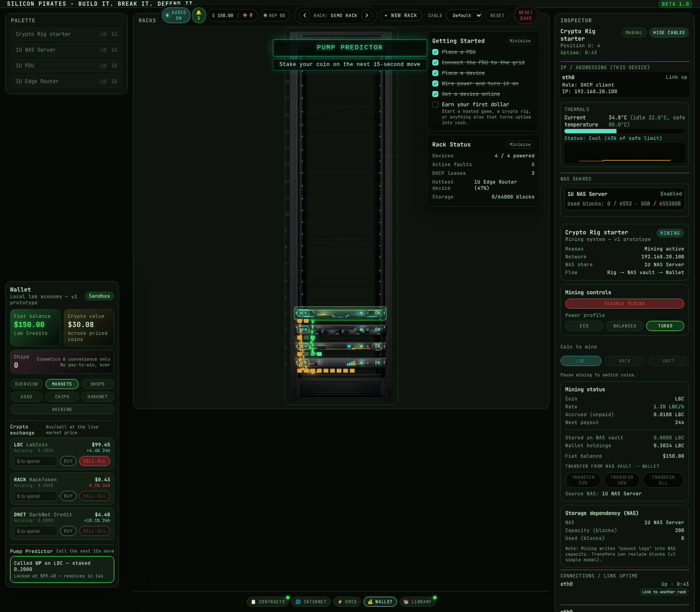Screen dimensions: 700x612
Task: Click the REP 50 reputation badge
Action: (x=275, y=15)
